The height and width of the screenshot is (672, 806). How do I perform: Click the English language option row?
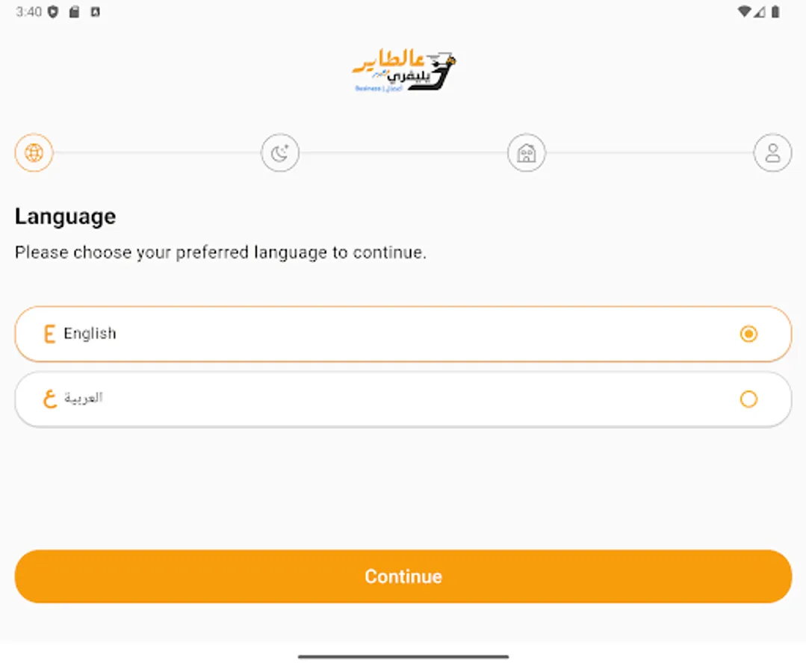[403, 334]
